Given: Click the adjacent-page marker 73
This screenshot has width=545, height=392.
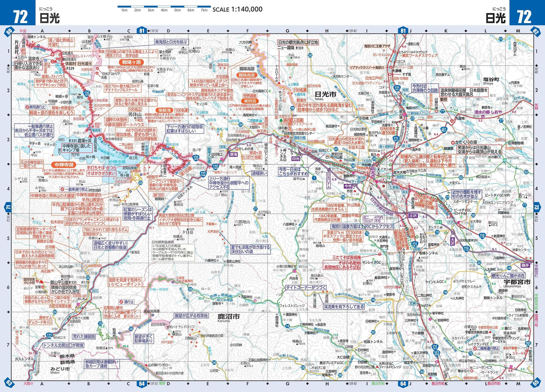Looking at the screenshot, I should coord(537,207).
